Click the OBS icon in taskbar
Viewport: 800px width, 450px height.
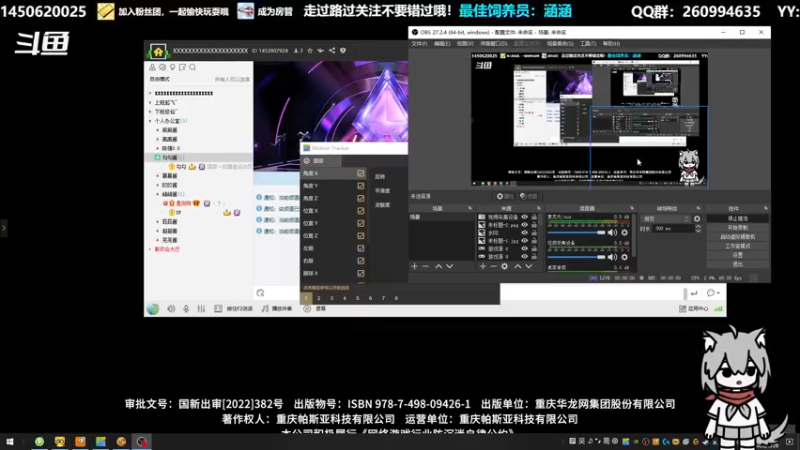point(141,442)
